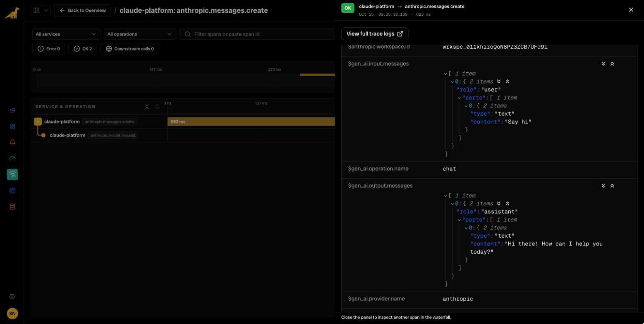The height and width of the screenshot is (324, 644).
Task: Open the log search icon in the sidebar
Action: point(12,110)
